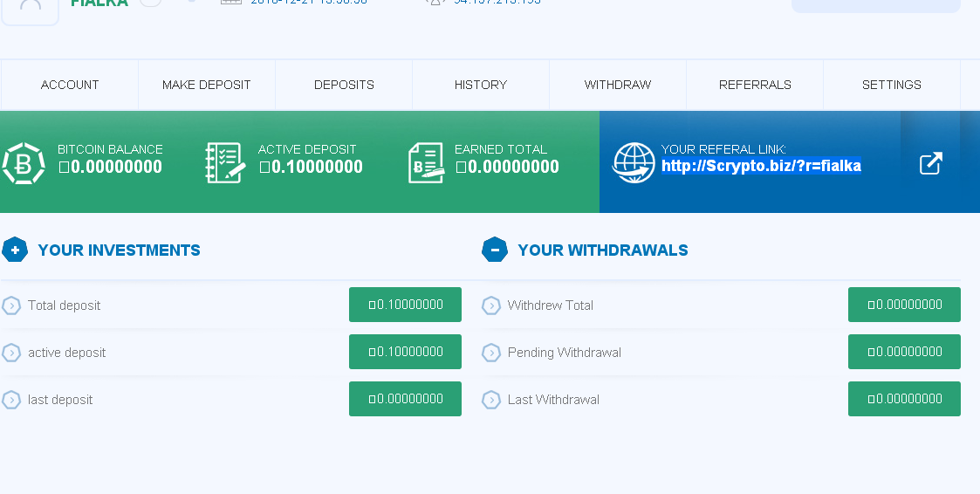Expand the Pending Withdrawal row chevron
The width and height of the screenshot is (980, 494).
(x=491, y=353)
